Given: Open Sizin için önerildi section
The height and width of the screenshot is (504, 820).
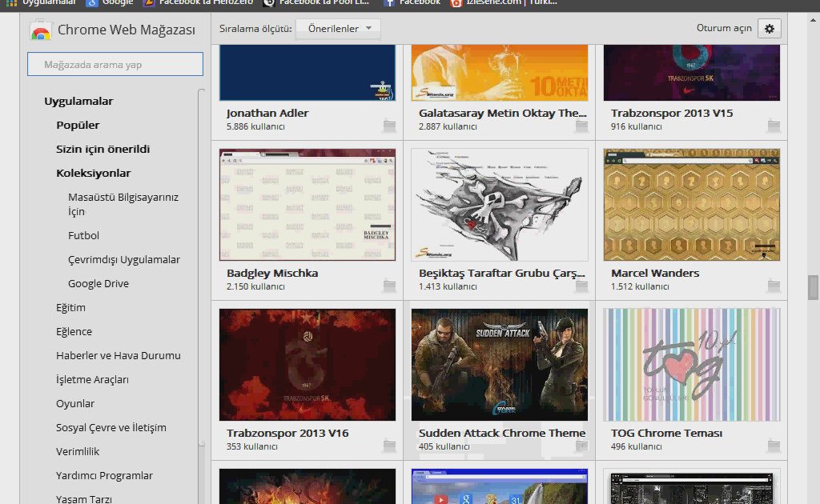Looking at the screenshot, I should coord(103,150).
